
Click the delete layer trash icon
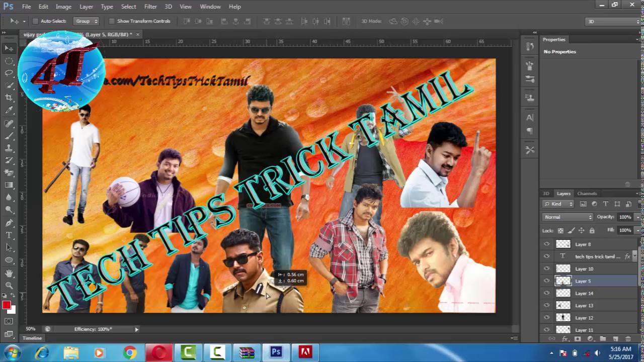628,339
